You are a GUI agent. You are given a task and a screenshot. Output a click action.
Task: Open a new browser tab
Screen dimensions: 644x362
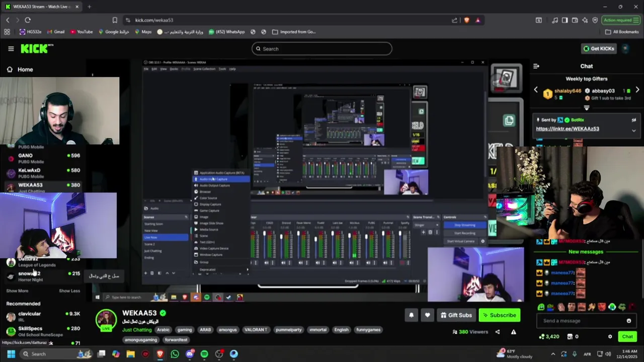89,7
